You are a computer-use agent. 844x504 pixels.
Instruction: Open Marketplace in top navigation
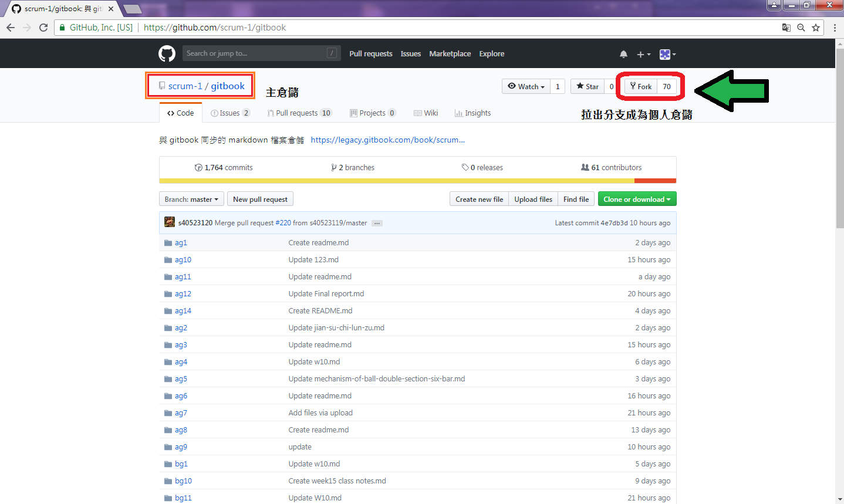click(x=450, y=54)
